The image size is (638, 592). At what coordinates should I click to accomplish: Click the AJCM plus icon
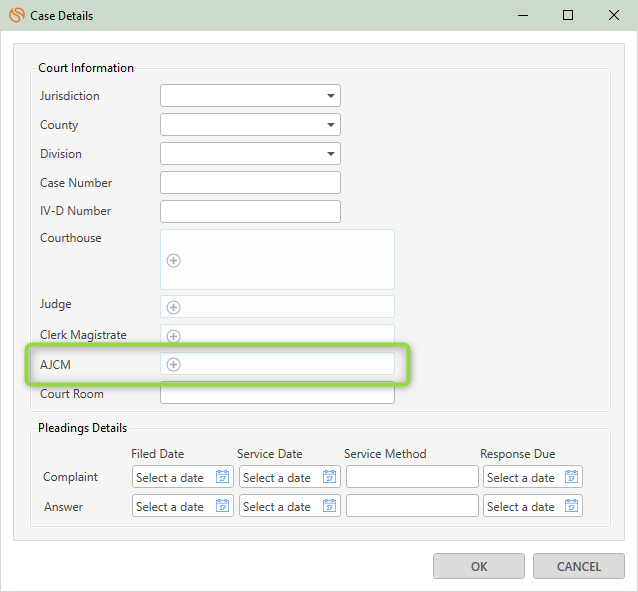tap(174, 365)
